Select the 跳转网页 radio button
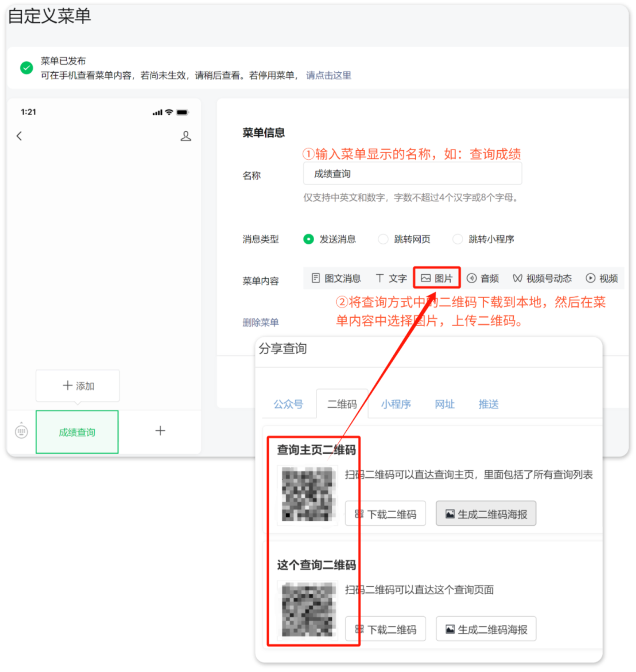 [383, 239]
